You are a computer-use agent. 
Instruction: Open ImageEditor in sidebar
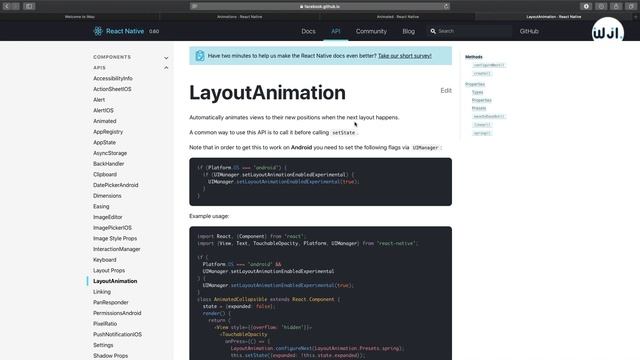click(107, 217)
